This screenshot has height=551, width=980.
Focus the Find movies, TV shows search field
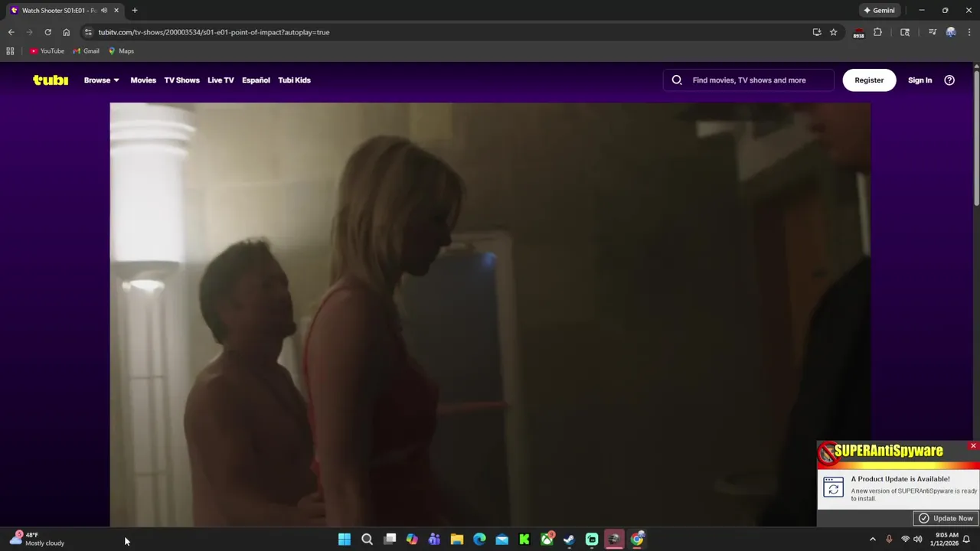point(749,80)
